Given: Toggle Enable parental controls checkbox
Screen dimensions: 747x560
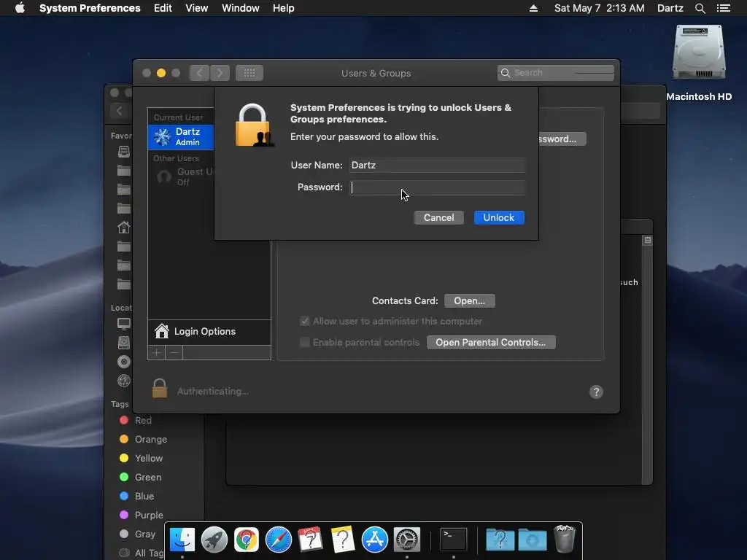Looking at the screenshot, I should [x=305, y=343].
